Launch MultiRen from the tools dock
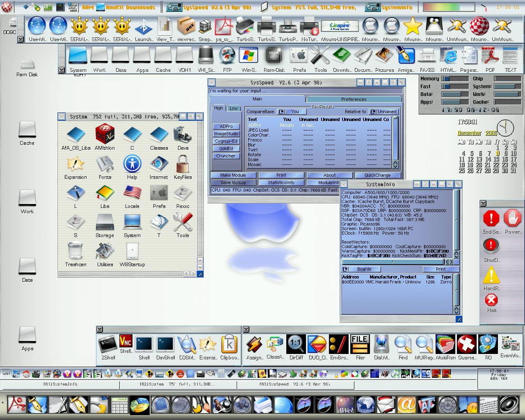Image resolution: width=525 pixels, height=420 pixels. (445, 344)
